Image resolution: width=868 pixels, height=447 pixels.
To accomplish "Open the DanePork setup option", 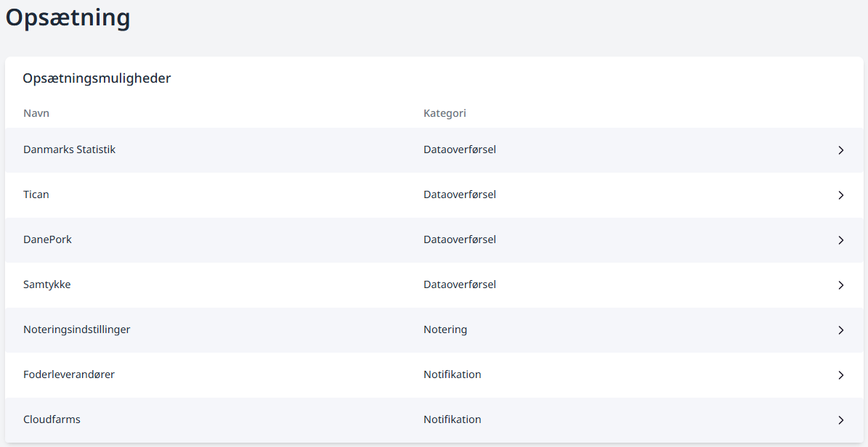I will (x=47, y=239).
